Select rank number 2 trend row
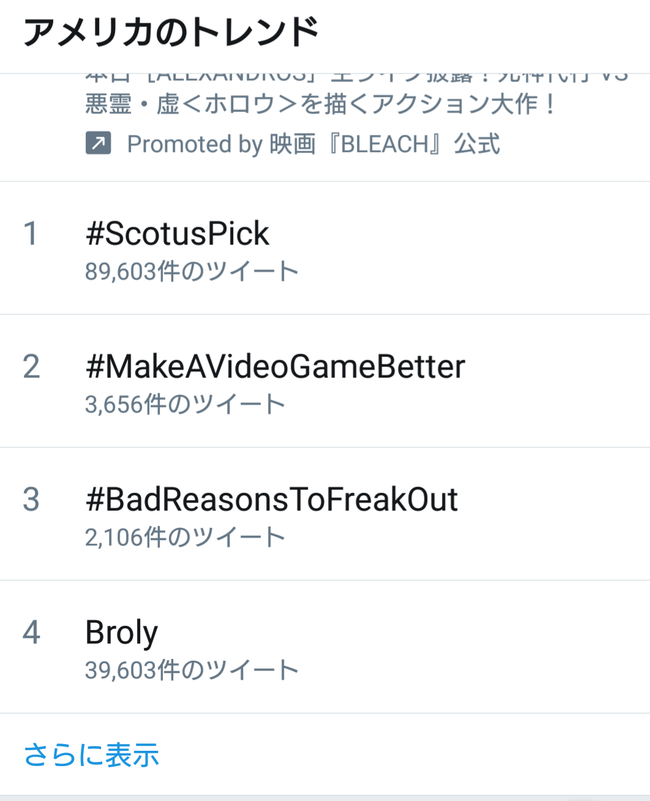This screenshot has width=650, height=801. (325, 381)
